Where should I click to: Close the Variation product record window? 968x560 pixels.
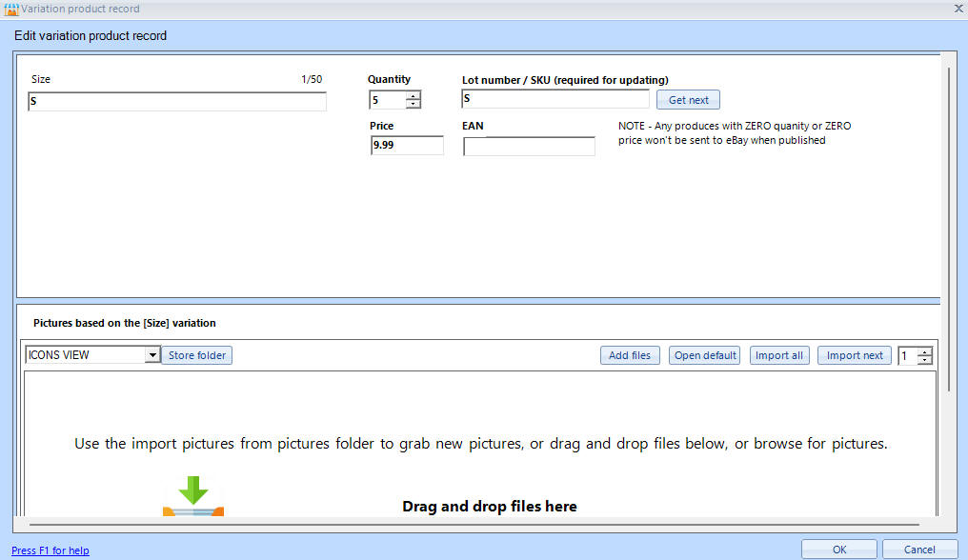point(958,9)
